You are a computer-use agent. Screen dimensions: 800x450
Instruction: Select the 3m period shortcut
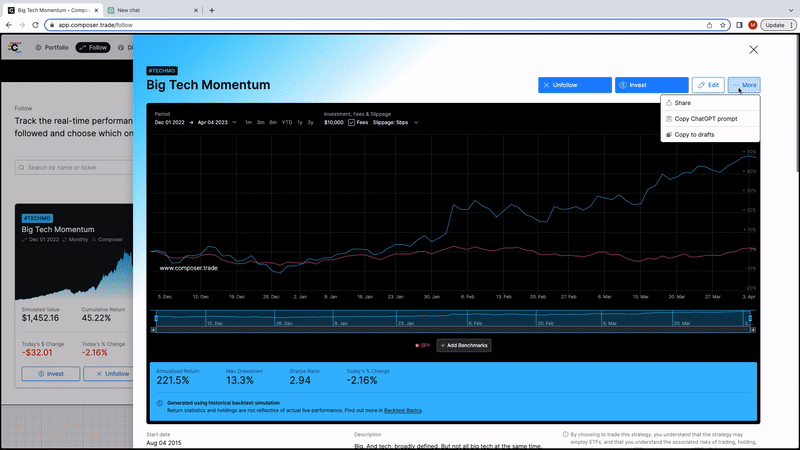(261, 122)
